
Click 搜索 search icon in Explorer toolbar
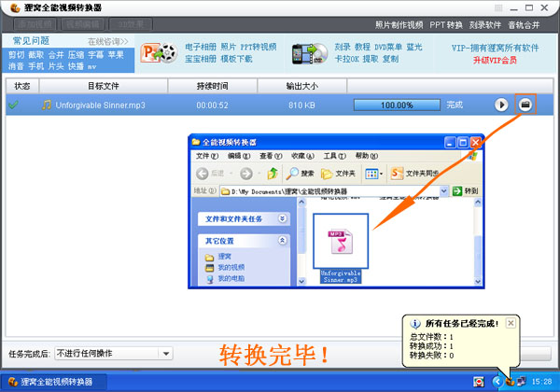point(292,174)
